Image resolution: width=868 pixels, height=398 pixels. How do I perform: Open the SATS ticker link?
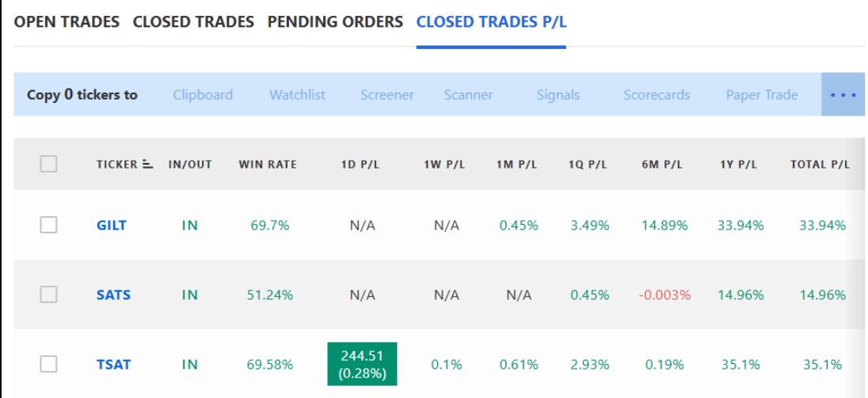[113, 295]
